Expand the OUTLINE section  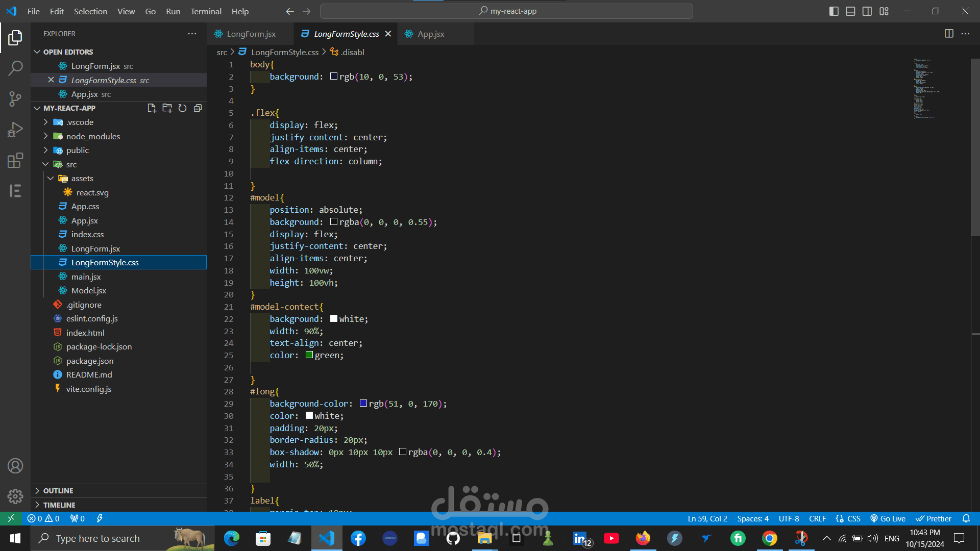pos(58,491)
